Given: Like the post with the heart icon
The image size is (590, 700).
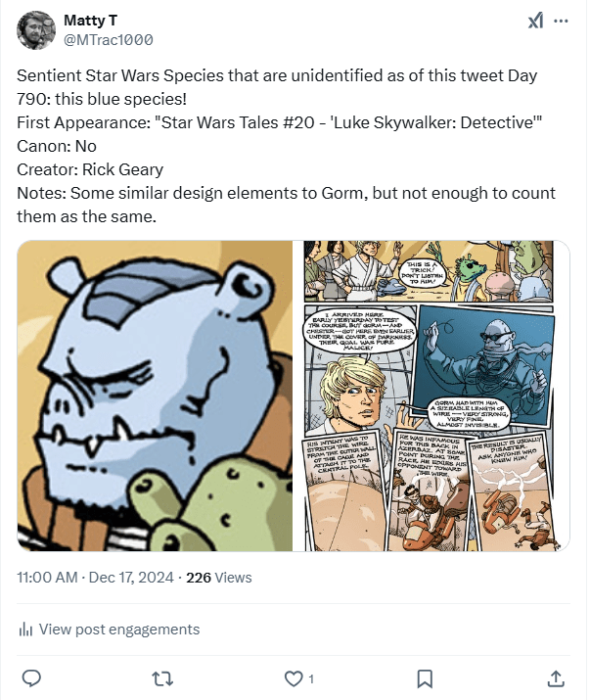Looking at the screenshot, I should pos(293,677).
